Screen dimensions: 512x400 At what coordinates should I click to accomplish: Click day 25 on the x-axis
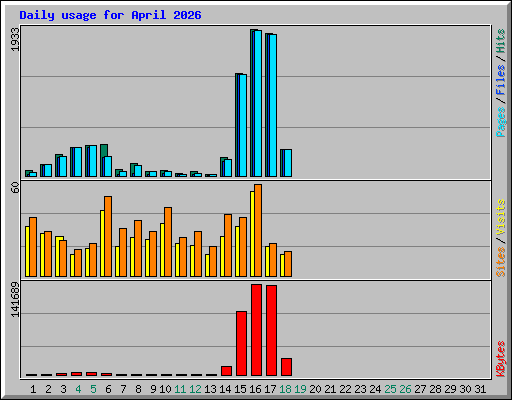click(x=390, y=389)
